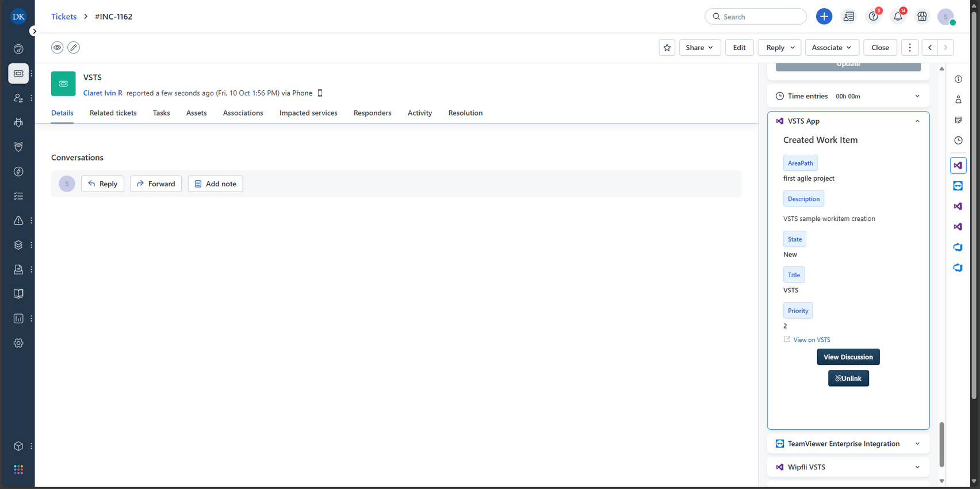Viewport: 980px width, 489px height.
Task: Open the user avatar profile menu
Action: tap(946, 17)
